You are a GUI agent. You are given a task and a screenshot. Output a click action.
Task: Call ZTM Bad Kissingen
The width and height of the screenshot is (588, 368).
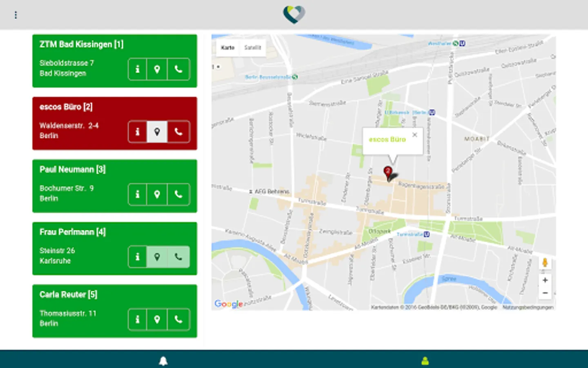178,69
